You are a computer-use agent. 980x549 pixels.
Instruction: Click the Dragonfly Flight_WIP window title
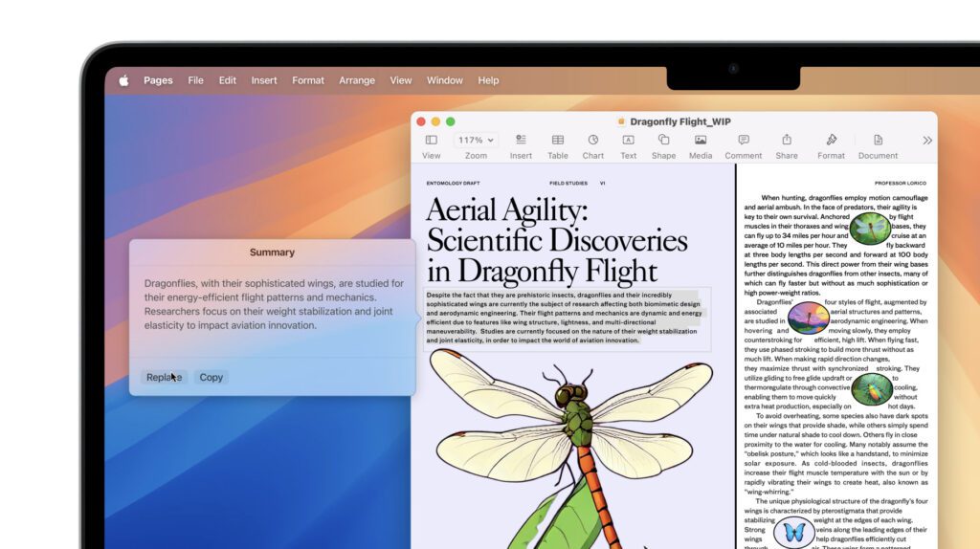(x=680, y=121)
